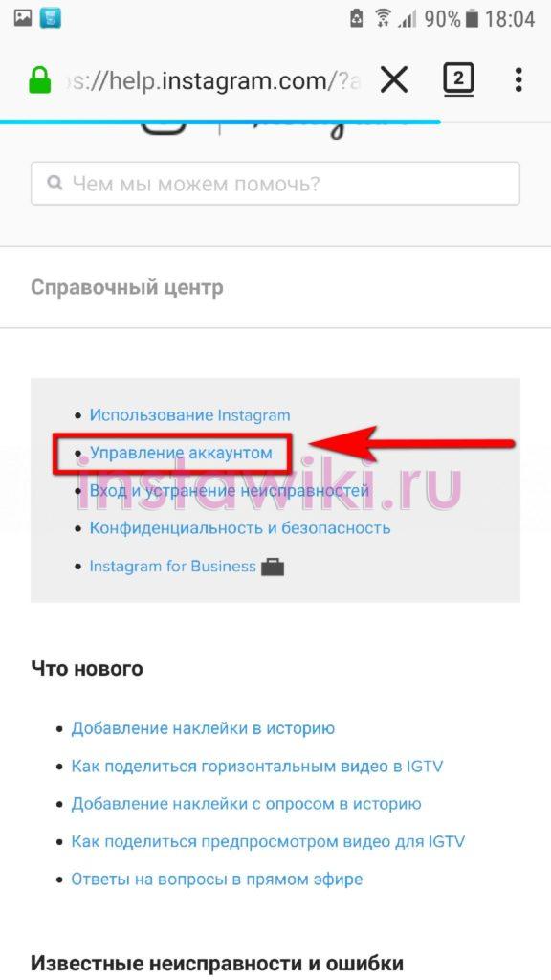551x980 pixels.
Task: Open 'Управление аккаунтом' link
Action: click(181, 452)
